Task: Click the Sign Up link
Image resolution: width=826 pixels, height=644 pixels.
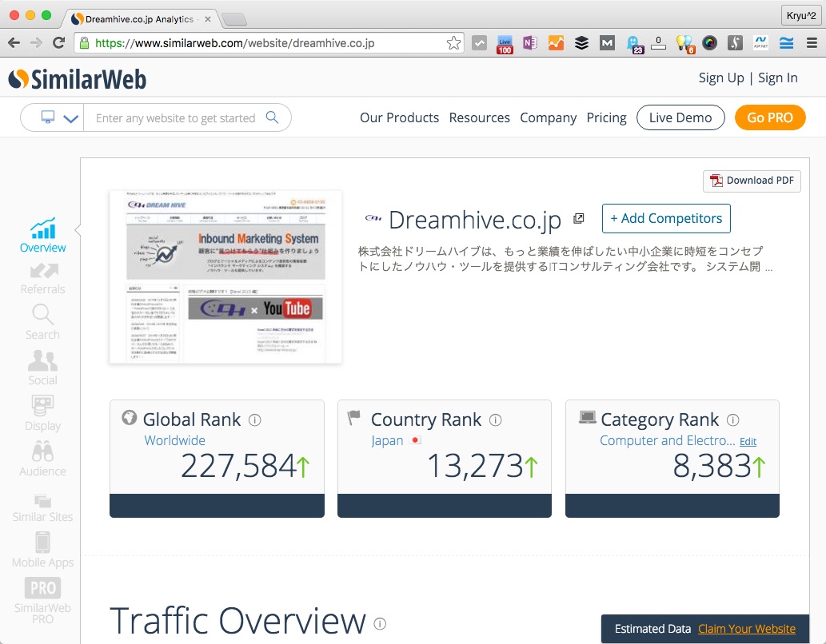Action: pos(721,78)
